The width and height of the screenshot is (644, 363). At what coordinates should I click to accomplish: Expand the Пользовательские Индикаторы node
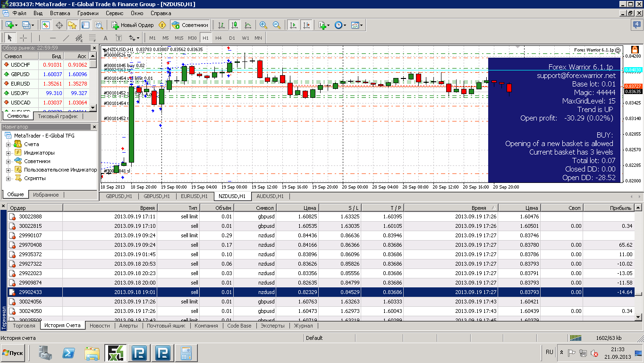8,170
